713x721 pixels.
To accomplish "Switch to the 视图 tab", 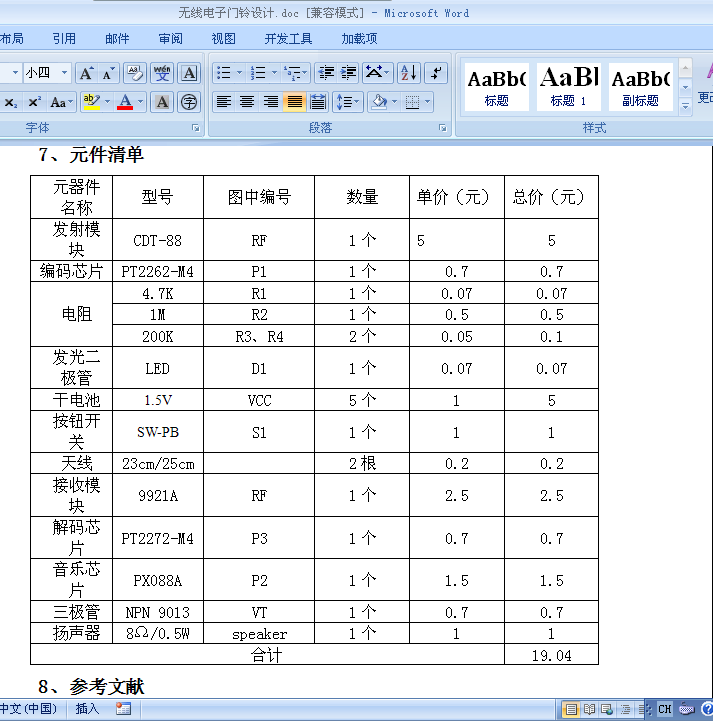I will [223, 39].
